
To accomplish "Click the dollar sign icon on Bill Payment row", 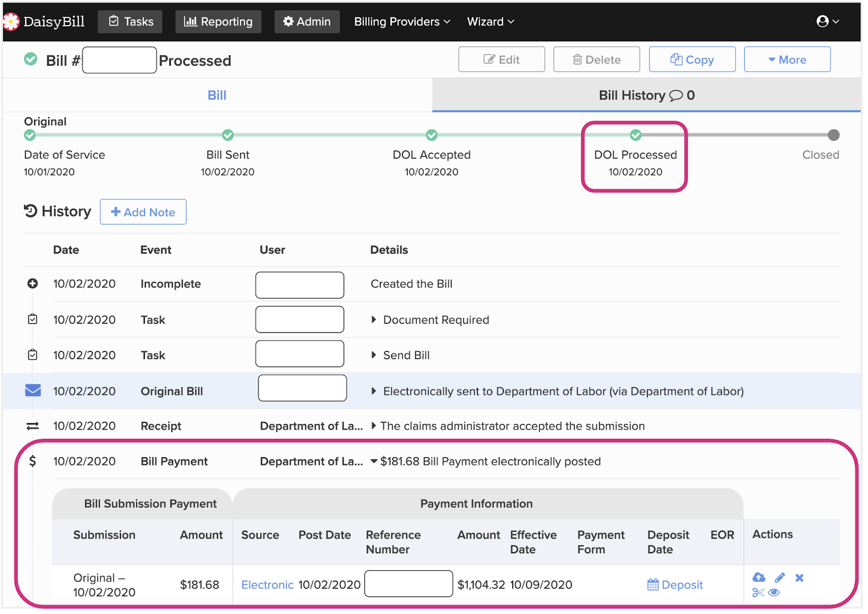I will (x=33, y=461).
